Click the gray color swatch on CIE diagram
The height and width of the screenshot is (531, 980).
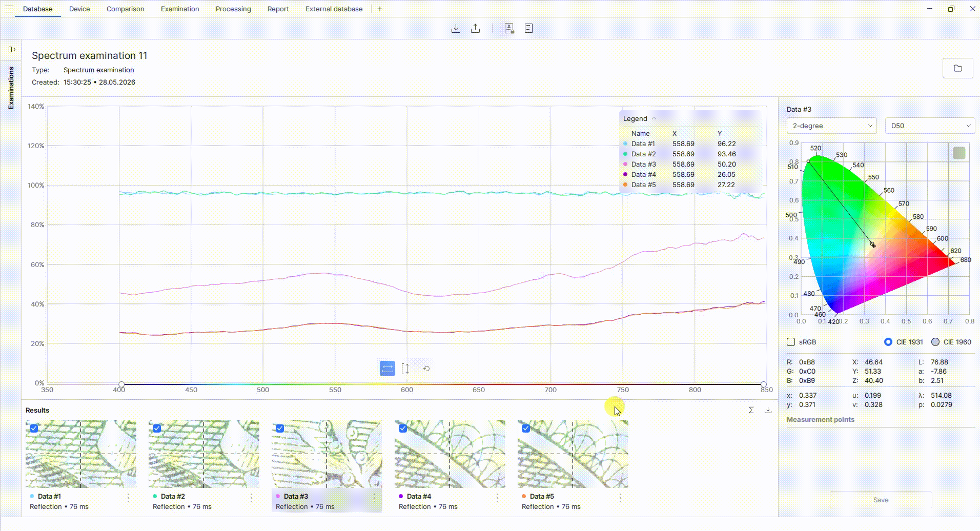[959, 153]
